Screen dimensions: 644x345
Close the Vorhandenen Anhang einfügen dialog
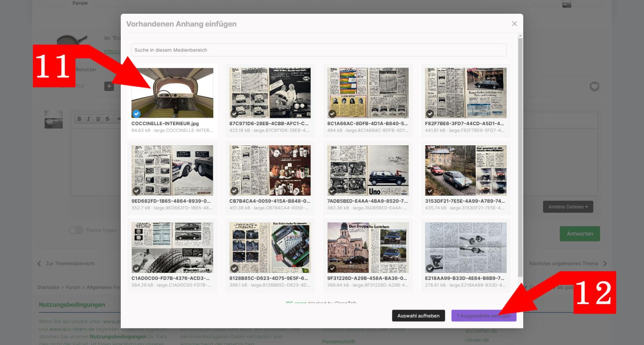coord(514,24)
